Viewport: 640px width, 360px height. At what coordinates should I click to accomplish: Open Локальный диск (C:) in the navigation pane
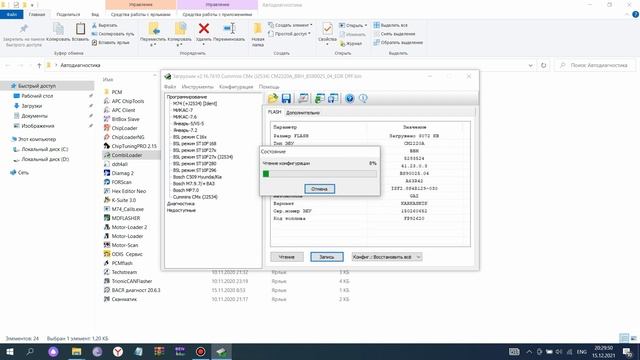tap(44, 149)
